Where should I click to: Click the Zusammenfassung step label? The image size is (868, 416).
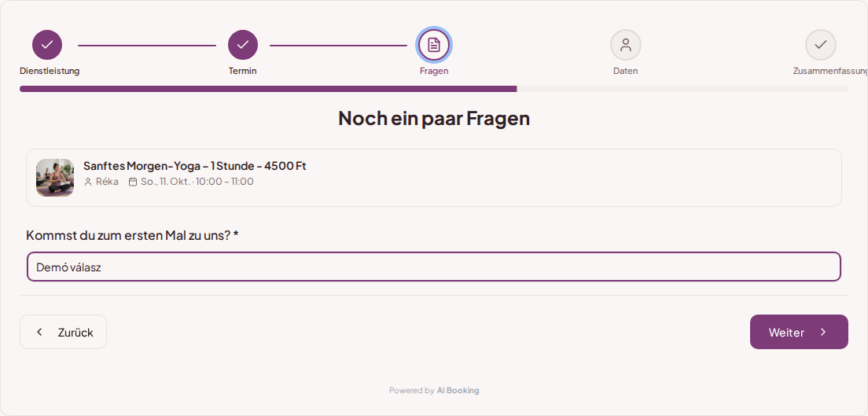point(830,71)
